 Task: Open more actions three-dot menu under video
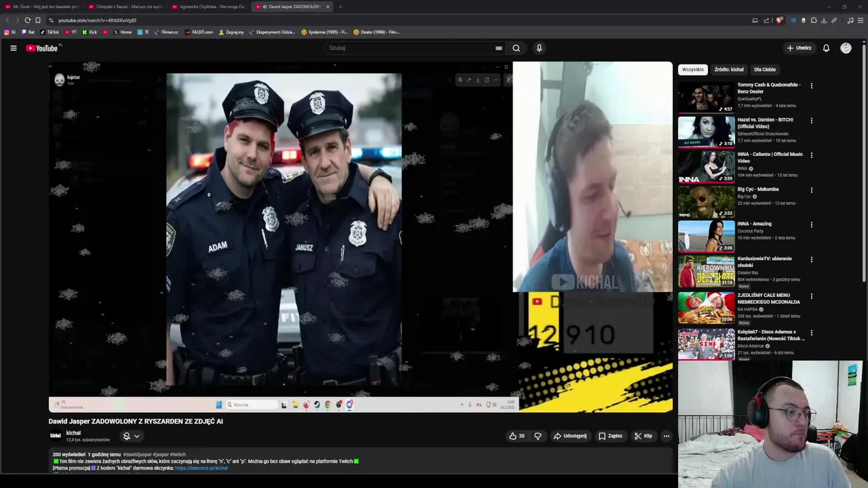pos(667,436)
